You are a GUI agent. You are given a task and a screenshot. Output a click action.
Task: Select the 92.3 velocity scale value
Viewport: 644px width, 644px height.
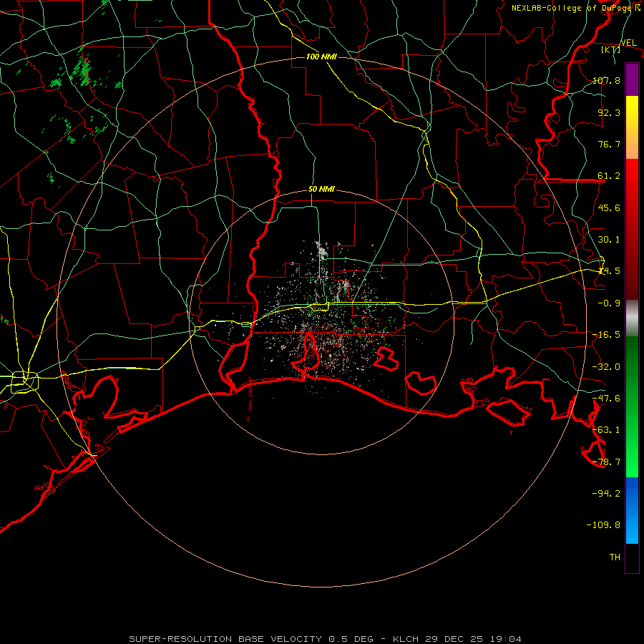609,112
